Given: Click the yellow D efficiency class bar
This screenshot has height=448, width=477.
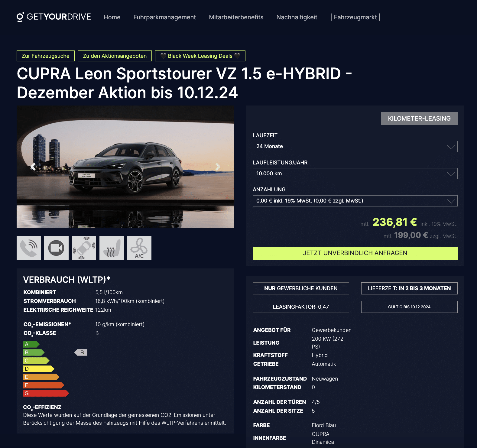Looking at the screenshot, I should pyautogui.click(x=39, y=369).
